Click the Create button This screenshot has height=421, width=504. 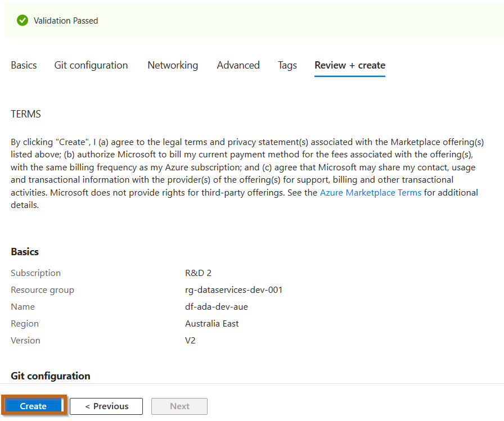(x=33, y=406)
